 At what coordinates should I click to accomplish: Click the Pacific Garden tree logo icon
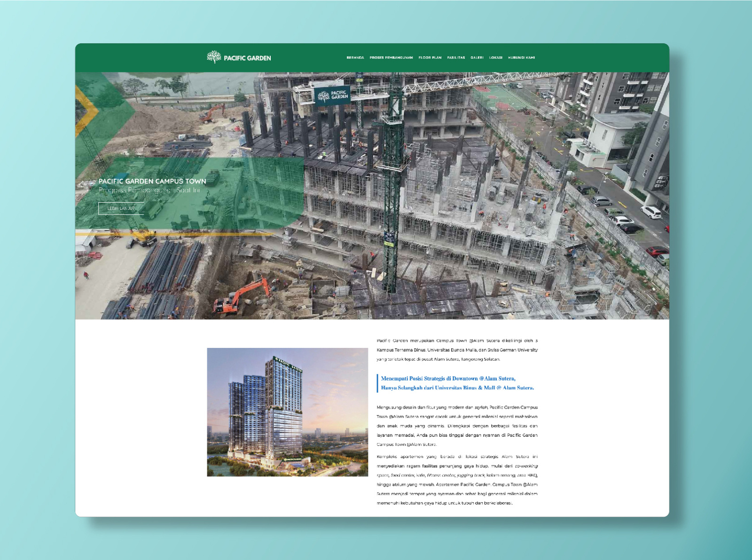pyautogui.click(x=214, y=57)
